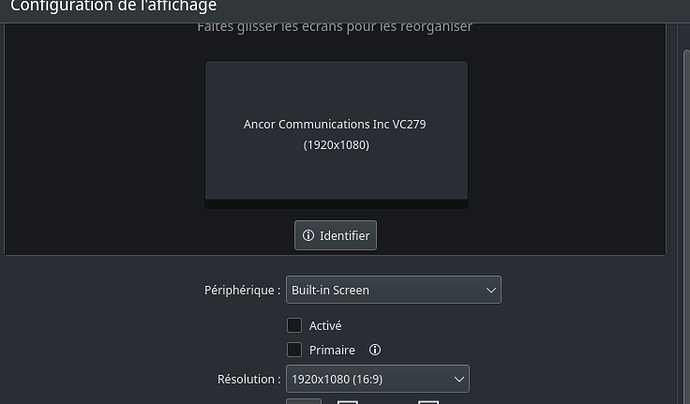The height and width of the screenshot is (404, 690).
Task: Click the Activé label text
Action: 325,325
